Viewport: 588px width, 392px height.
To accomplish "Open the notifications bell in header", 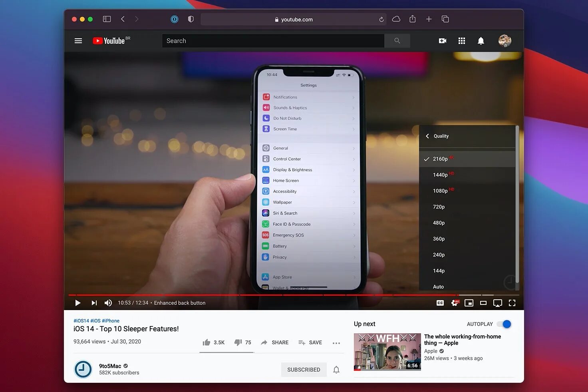I will coord(481,41).
